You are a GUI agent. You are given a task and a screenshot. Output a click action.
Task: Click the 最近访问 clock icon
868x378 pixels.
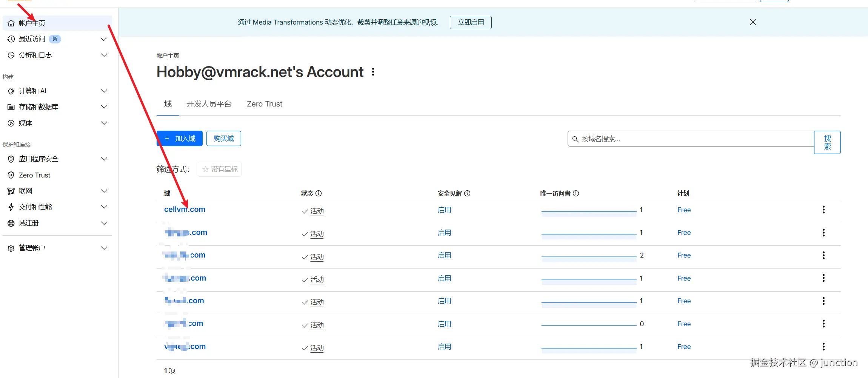pos(11,39)
